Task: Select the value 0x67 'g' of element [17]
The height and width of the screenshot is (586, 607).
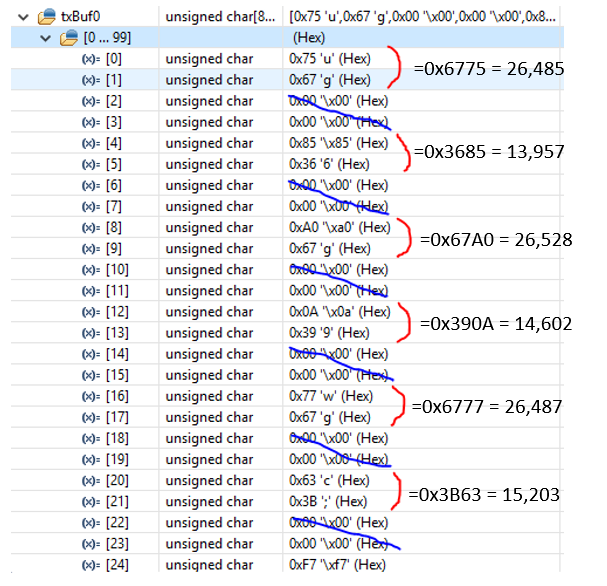Action: (x=330, y=418)
